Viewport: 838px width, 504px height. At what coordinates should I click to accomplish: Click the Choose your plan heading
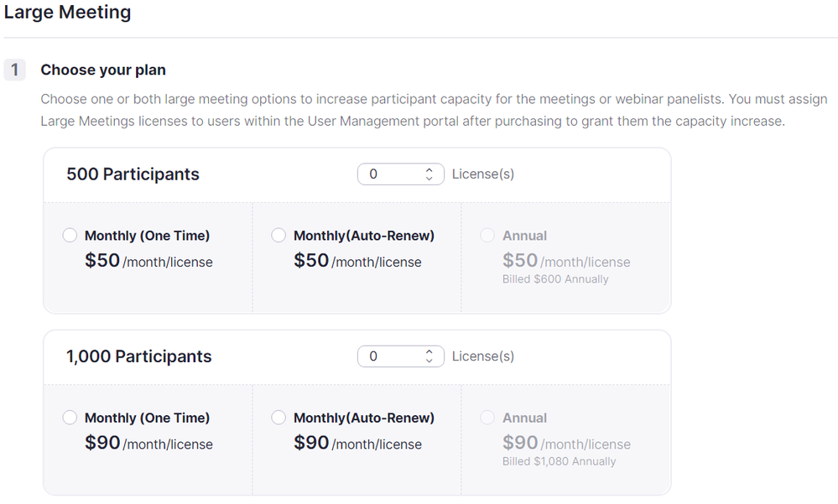103,70
